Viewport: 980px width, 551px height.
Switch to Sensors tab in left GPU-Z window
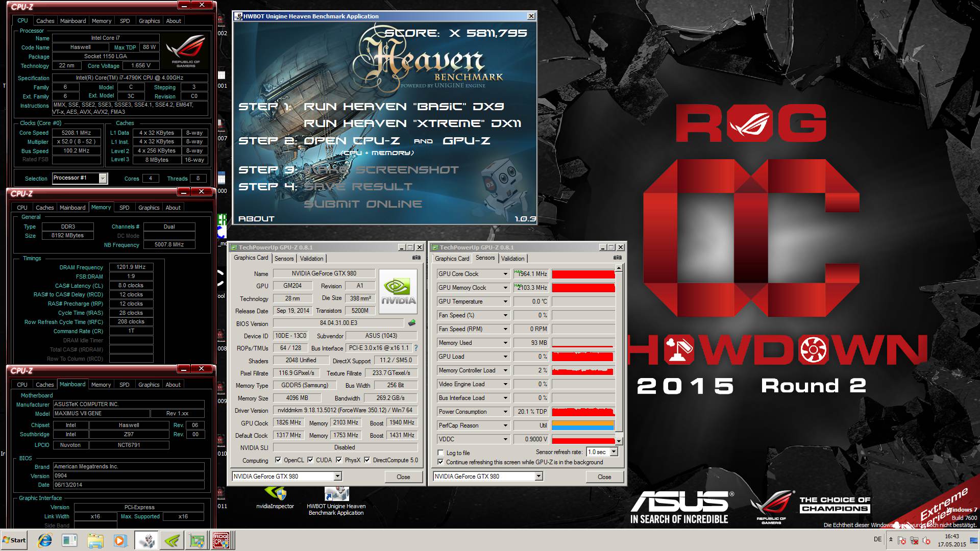[284, 259]
